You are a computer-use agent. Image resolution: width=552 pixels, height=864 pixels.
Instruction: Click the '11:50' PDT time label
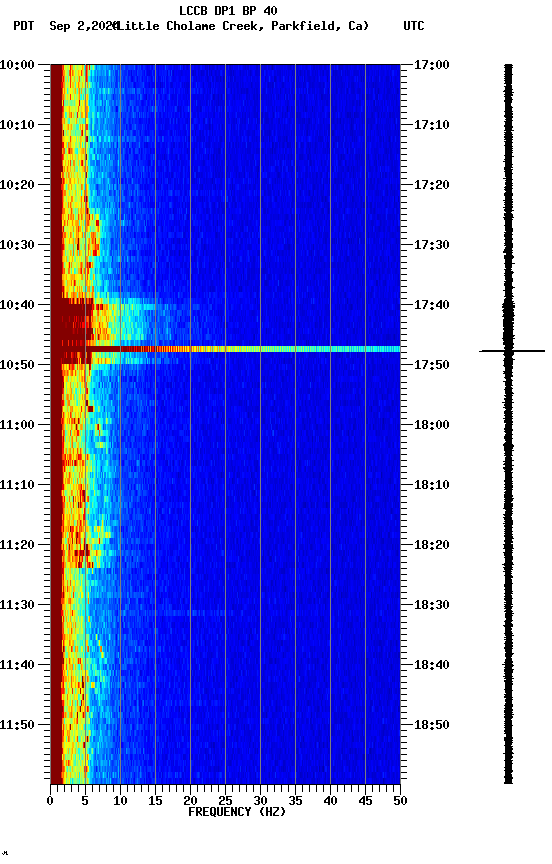(x=17, y=725)
